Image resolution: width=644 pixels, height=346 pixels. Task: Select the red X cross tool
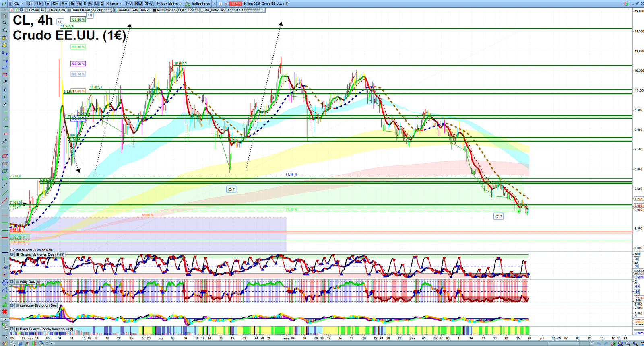coord(5,312)
